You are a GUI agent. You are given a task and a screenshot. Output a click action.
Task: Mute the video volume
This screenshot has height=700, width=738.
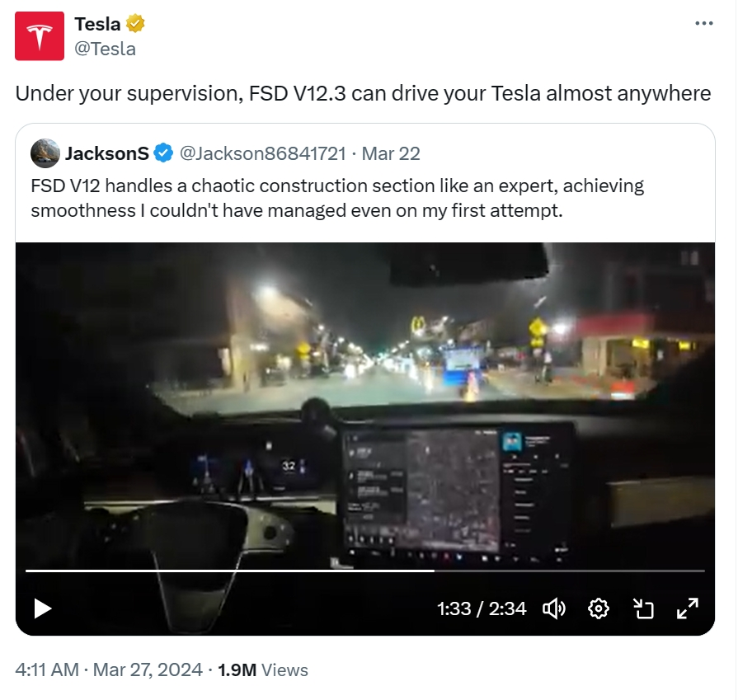pos(553,608)
